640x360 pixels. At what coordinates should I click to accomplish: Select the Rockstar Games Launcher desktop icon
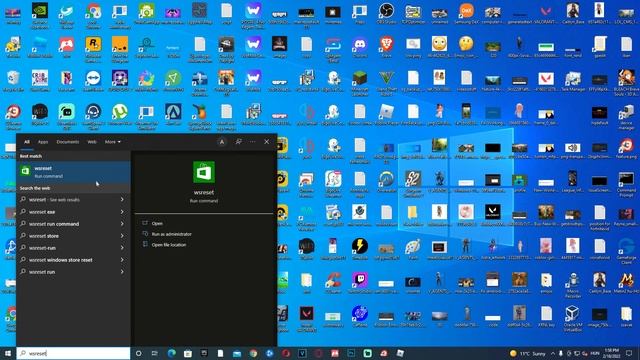tap(93, 49)
